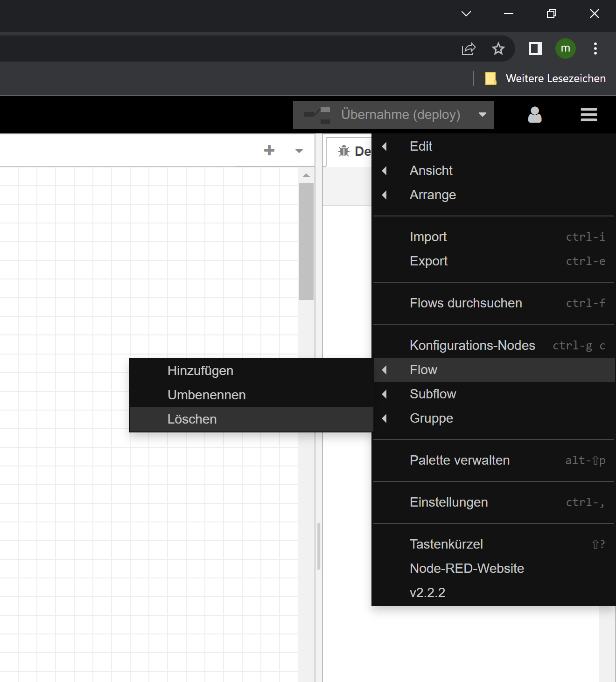Open the deploy options dropdown arrow
This screenshot has height=682, width=616.
point(483,115)
